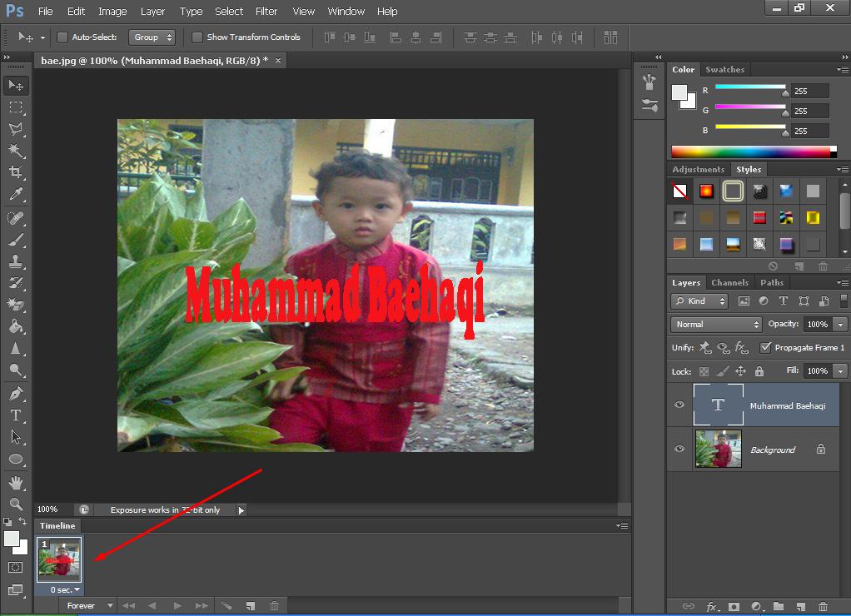Open the Group auto-select dropdown
This screenshot has height=616, width=851.
tap(152, 37)
